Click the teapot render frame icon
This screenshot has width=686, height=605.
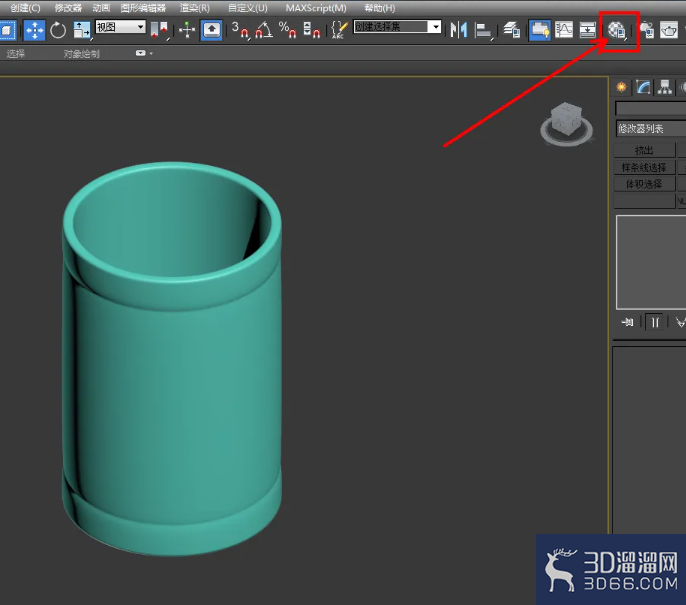pos(669,30)
